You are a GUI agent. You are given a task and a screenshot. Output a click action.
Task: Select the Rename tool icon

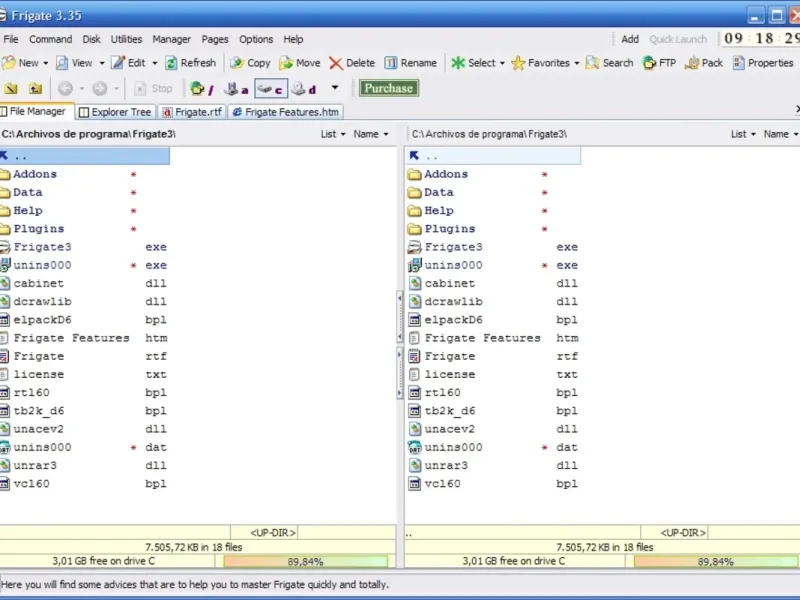[x=391, y=63]
